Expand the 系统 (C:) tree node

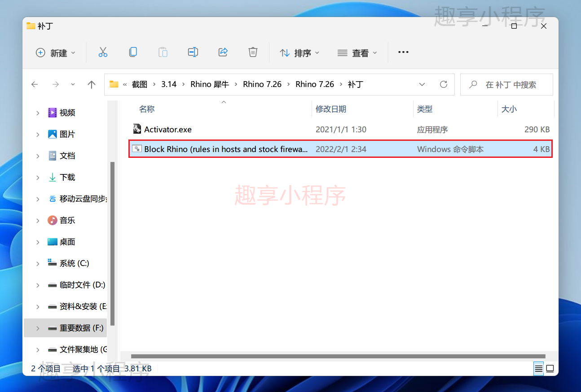pyautogui.click(x=38, y=264)
